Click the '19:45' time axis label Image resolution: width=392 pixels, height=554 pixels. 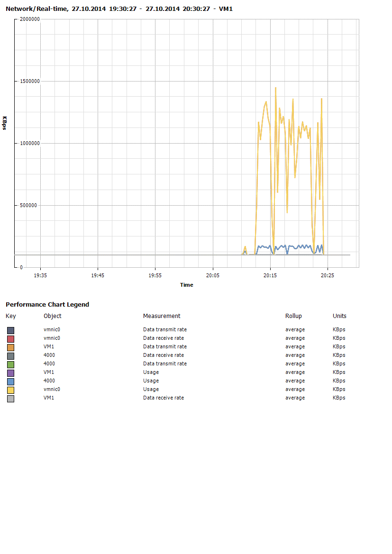(98, 275)
